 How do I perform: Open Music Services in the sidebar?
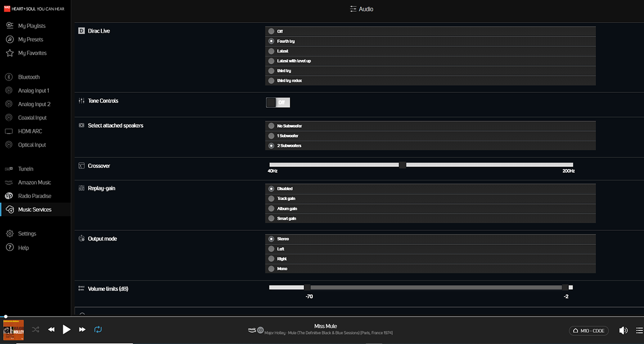(x=35, y=209)
